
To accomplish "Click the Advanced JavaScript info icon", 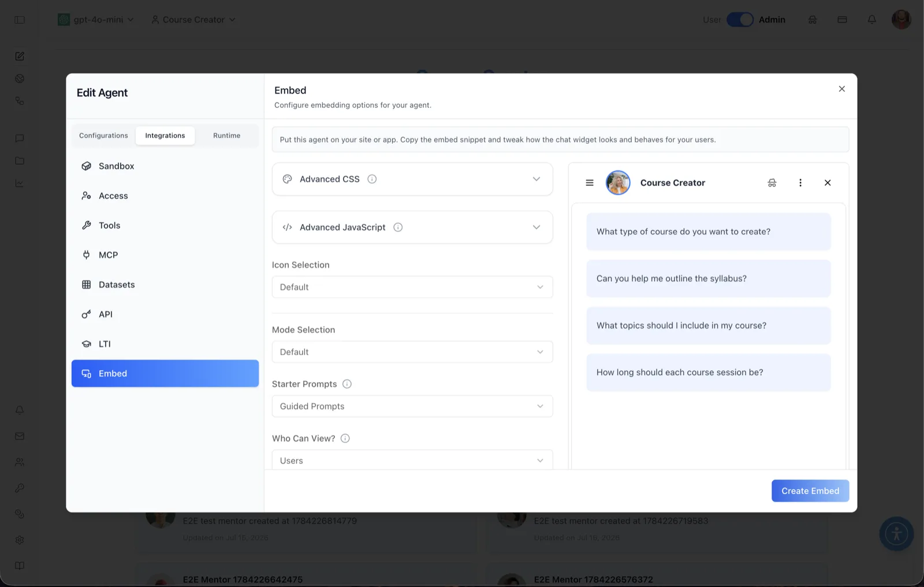I will [398, 227].
